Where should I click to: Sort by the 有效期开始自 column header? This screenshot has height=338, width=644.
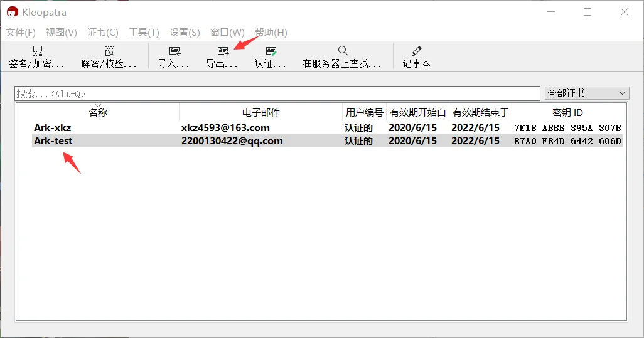(x=417, y=112)
